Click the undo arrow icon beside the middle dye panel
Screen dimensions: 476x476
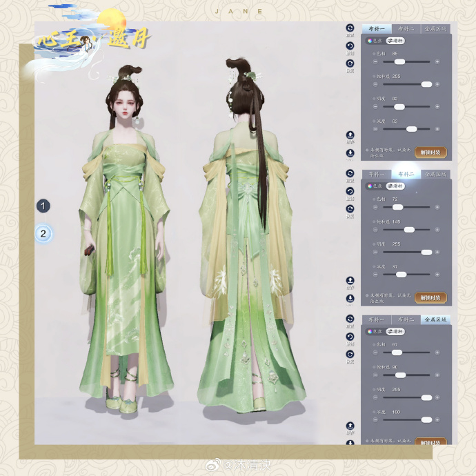tap(350, 191)
